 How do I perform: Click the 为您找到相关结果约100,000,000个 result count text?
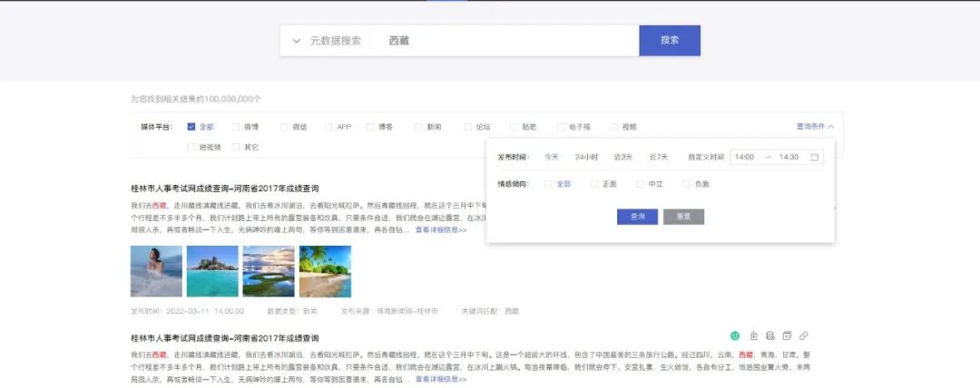196,99
